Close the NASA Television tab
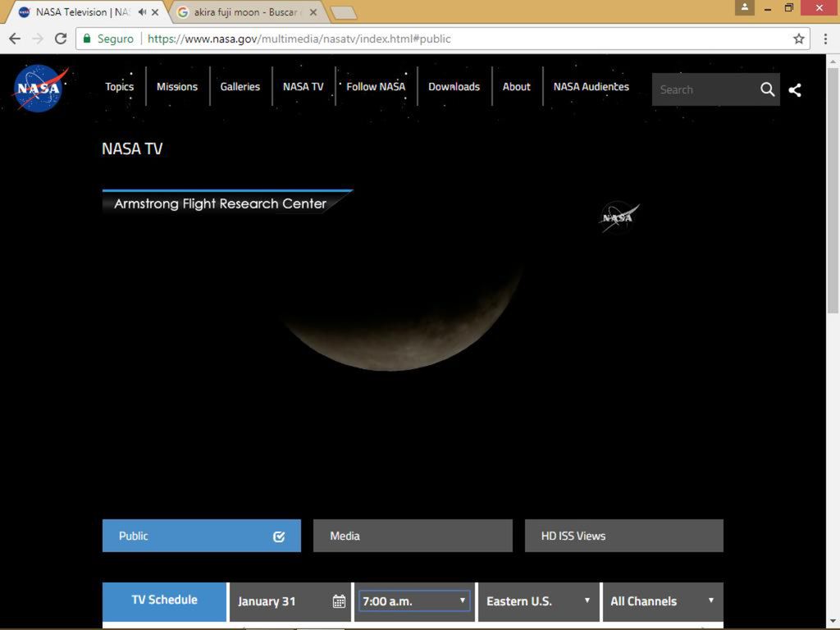Image resolution: width=840 pixels, height=630 pixels. (x=155, y=11)
